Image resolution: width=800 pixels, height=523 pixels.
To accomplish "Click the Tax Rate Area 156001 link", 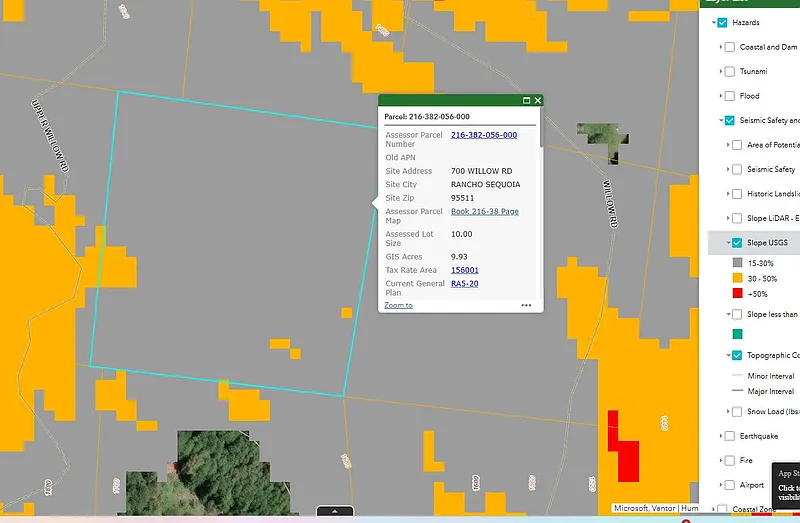I will click(x=464, y=270).
